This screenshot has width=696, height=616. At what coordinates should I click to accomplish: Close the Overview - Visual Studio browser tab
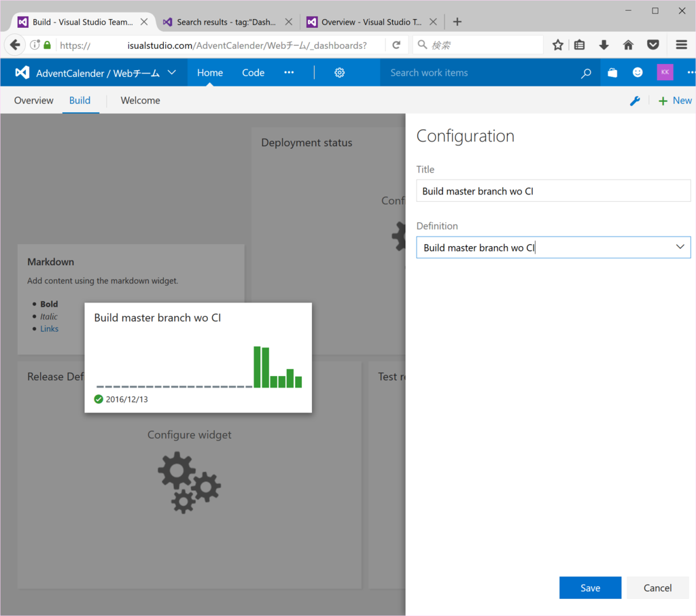coord(433,22)
